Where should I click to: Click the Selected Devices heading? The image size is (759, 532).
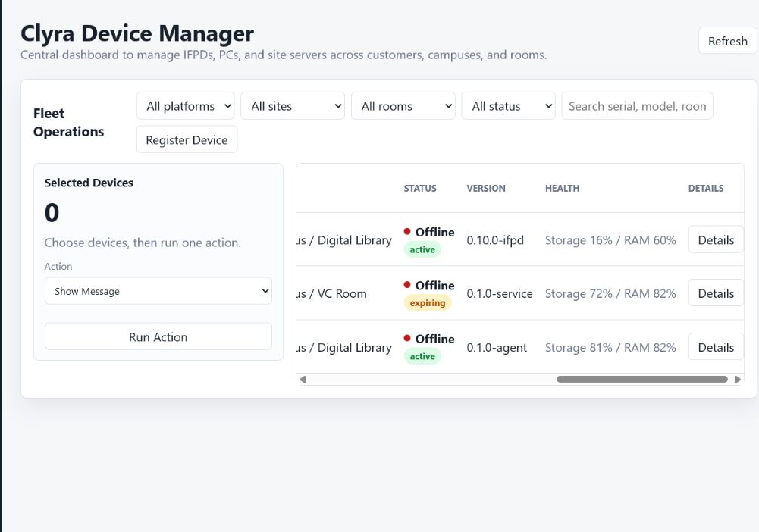[x=89, y=183]
